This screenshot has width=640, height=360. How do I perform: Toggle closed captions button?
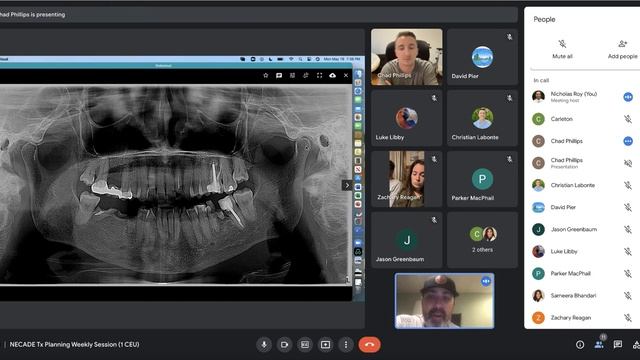coord(305,344)
